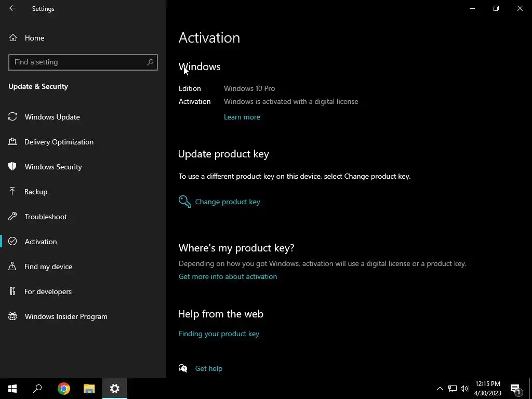Viewport: 532px width, 399px height.
Task: Click the Get help link
Action: click(209, 368)
